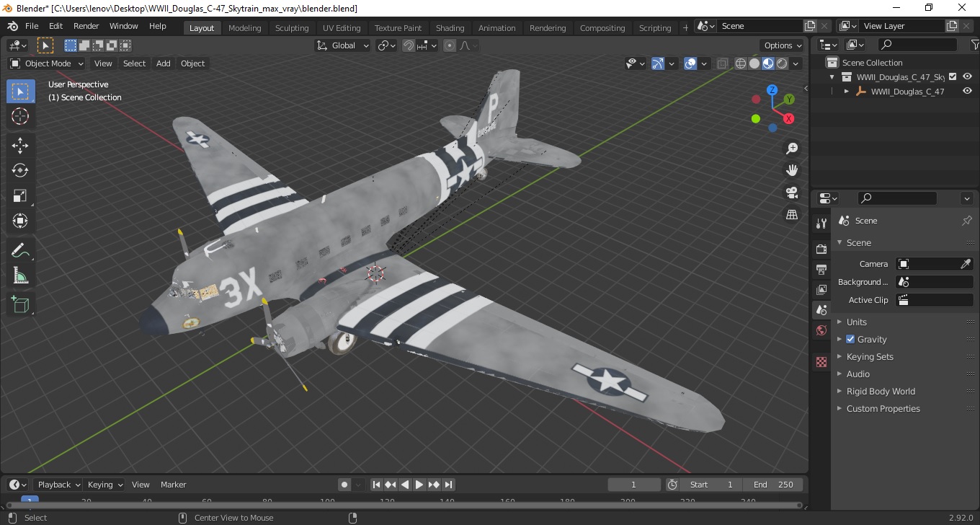Open the Render menu
This screenshot has width=980, height=525.
click(86, 26)
